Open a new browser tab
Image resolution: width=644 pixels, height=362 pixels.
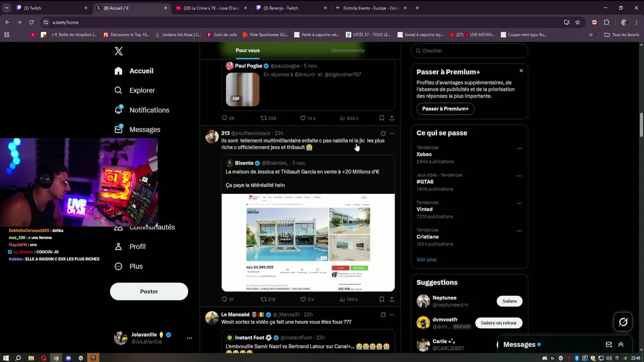pos(417,8)
